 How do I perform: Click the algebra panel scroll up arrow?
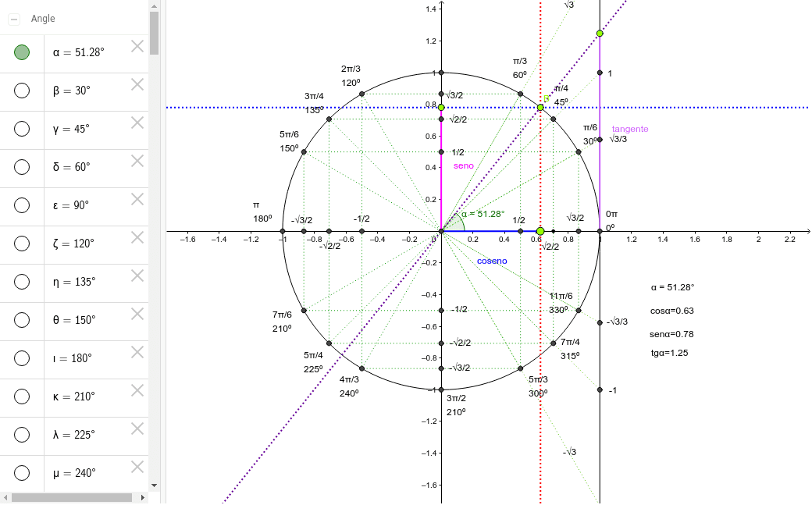(154, 6)
